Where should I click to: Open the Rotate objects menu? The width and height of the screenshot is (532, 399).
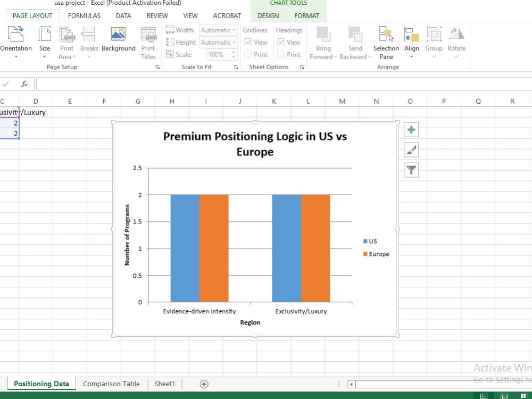pyautogui.click(x=456, y=42)
